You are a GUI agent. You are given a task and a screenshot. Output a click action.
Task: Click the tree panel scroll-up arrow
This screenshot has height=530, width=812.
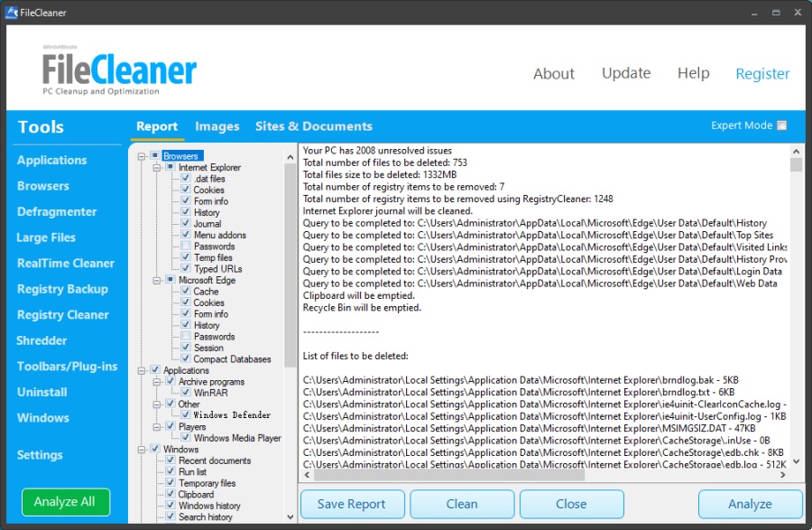tap(290, 156)
